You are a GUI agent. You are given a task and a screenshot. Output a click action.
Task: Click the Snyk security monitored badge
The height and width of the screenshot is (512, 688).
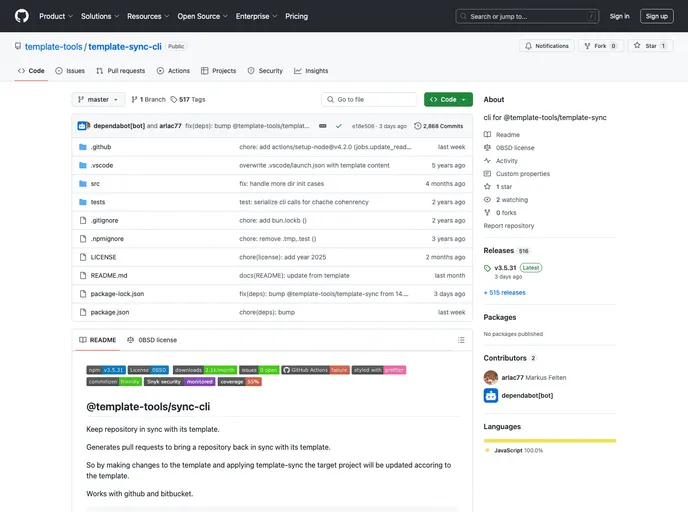pos(180,382)
